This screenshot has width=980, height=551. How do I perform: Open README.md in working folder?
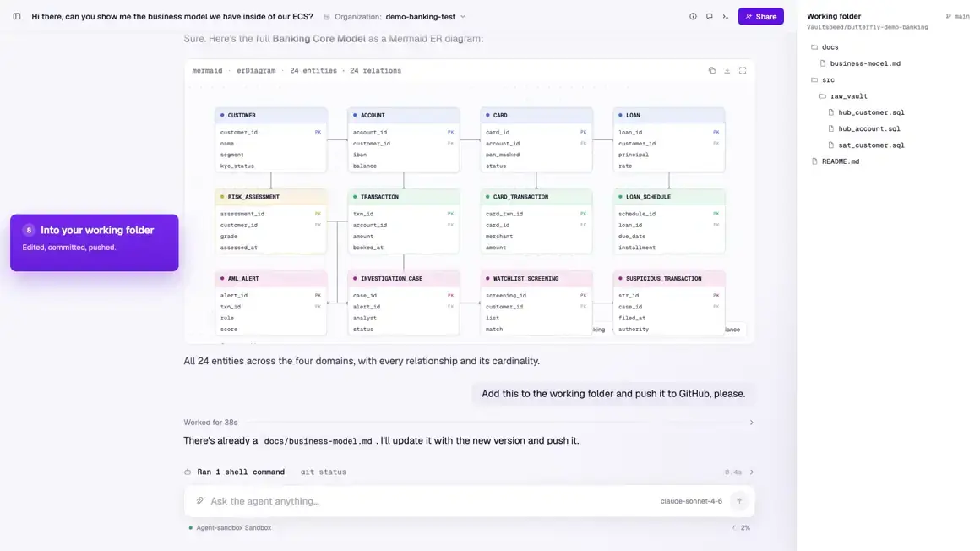coord(841,161)
